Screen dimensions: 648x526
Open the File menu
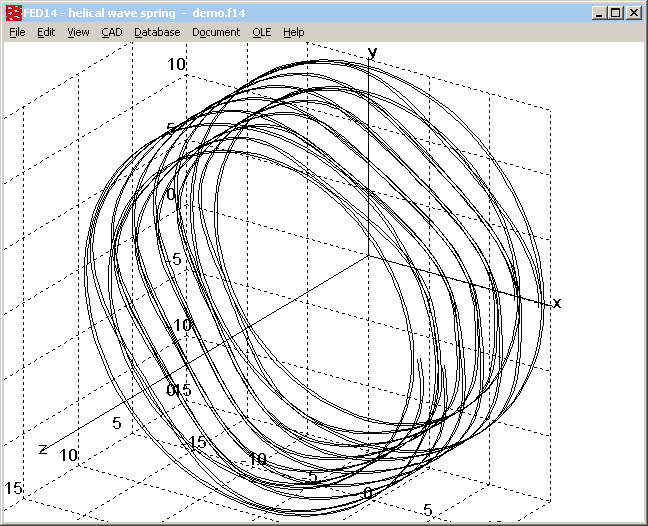17,32
